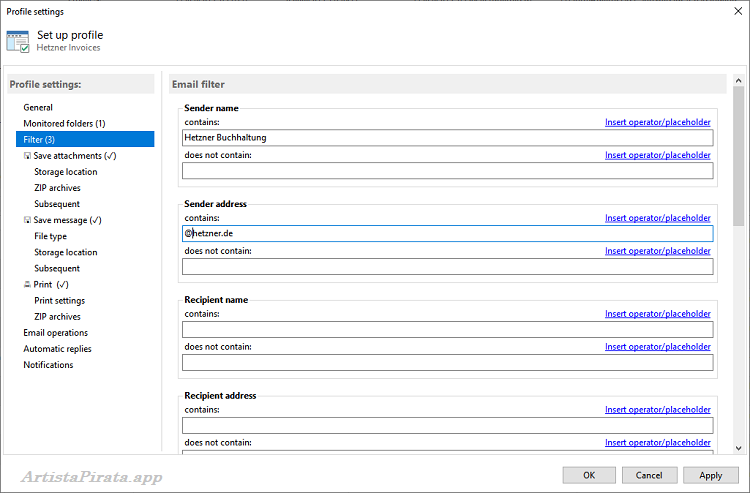
Task: Close the Profile settings dialog
Action: coord(733,11)
